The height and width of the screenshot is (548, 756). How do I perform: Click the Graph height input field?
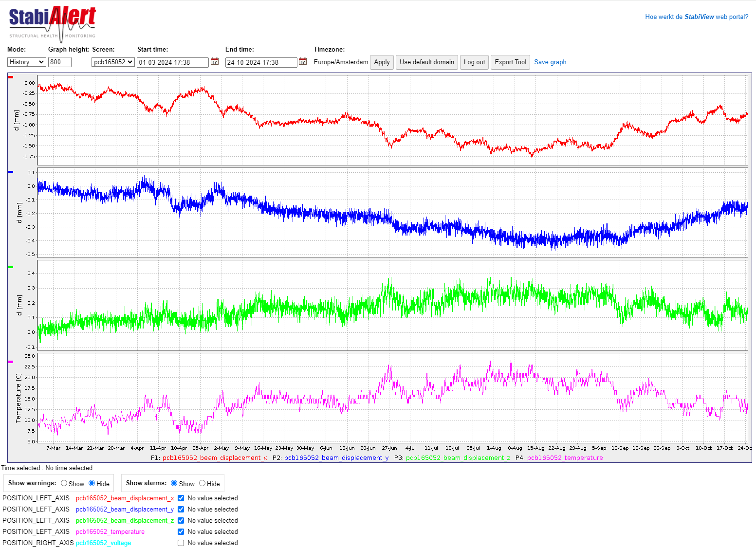point(60,62)
